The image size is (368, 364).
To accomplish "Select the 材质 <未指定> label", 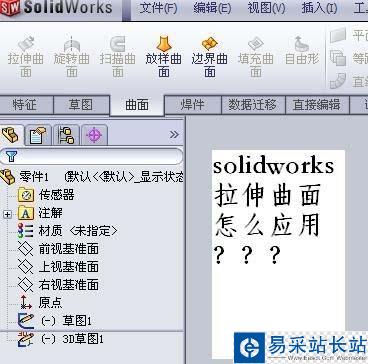I will point(78,231).
